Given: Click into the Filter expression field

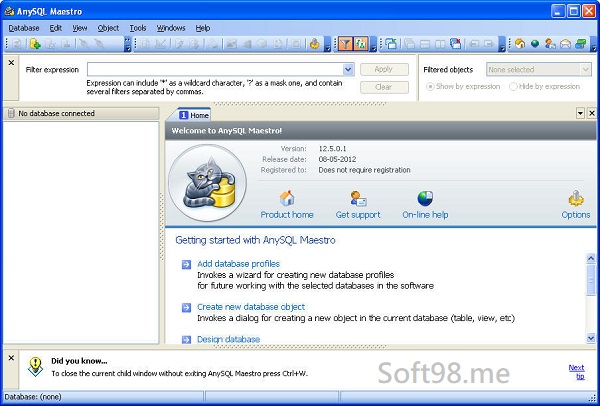Looking at the screenshot, I should (x=215, y=70).
